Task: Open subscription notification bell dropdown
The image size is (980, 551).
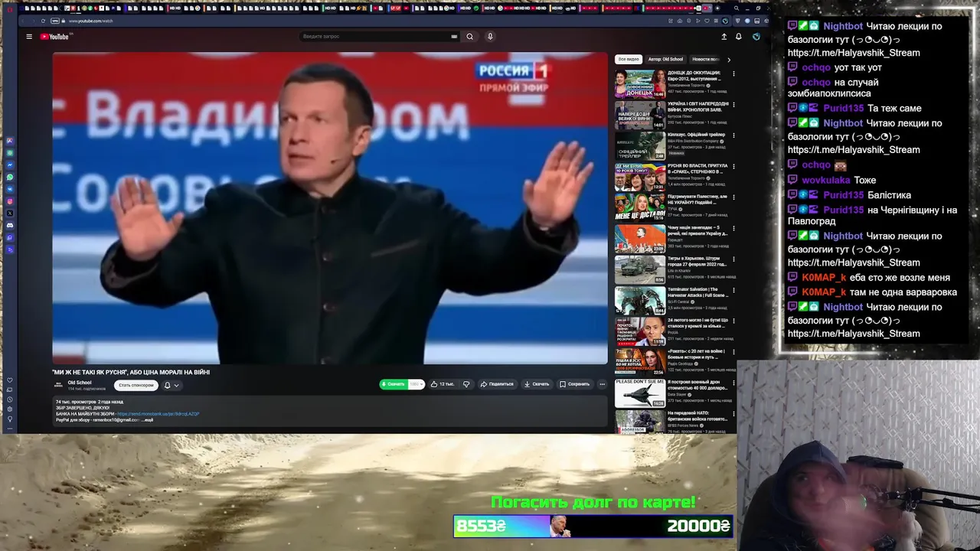Action: pyautogui.click(x=171, y=385)
